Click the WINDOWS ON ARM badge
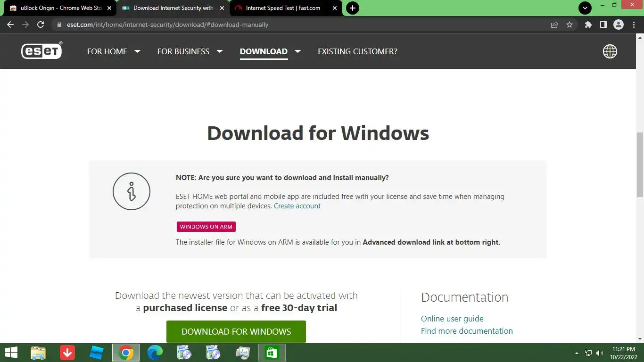This screenshot has width=644, height=362. click(206, 227)
